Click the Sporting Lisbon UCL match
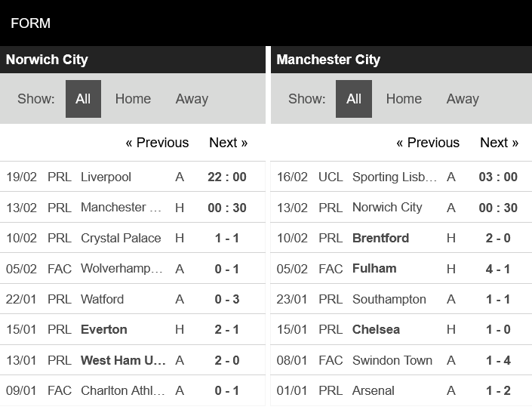The height and width of the screenshot is (413, 532). (395, 177)
